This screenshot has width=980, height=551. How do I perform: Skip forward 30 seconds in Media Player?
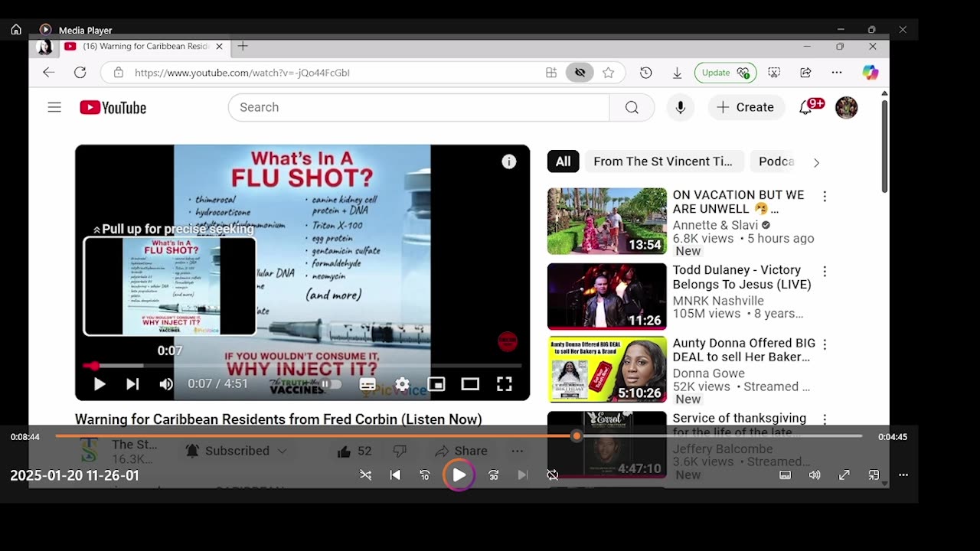coord(493,475)
